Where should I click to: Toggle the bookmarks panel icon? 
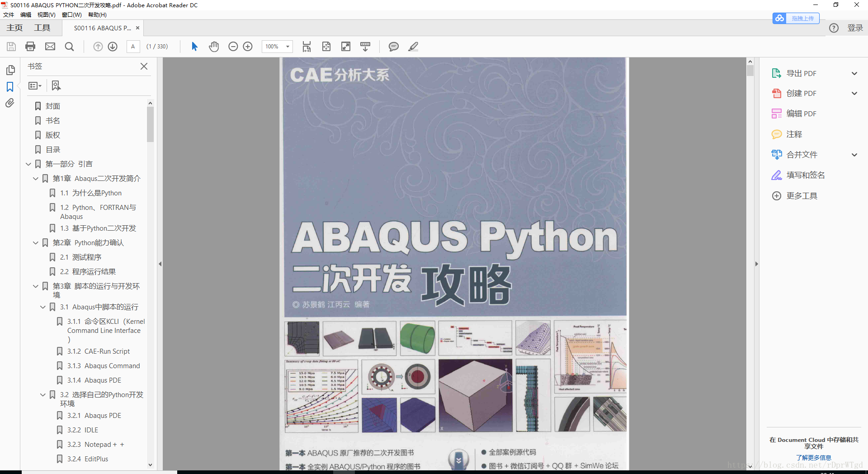tap(10, 87)
